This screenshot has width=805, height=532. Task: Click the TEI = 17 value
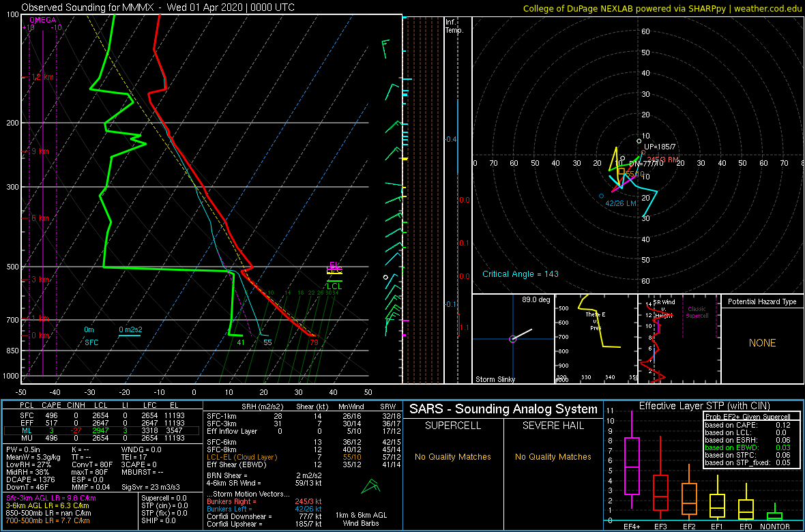[135, 457]
